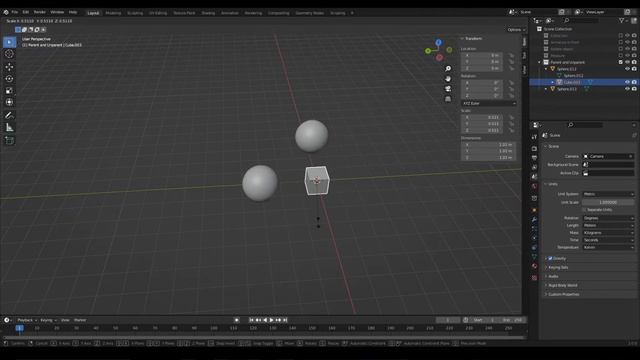640x360 pixels.
Task: Switch to the Modeling workspace tab
Action: click(113, 13)
